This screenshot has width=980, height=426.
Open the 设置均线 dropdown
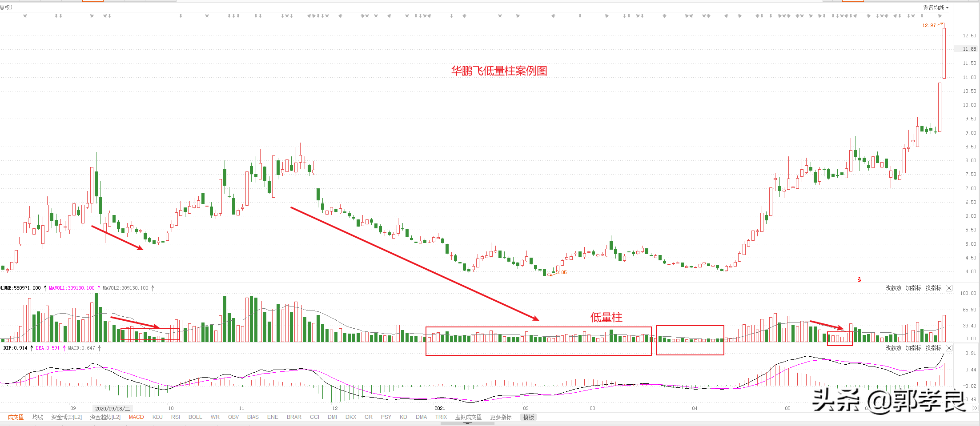pyautogui.click(x=935, y=8)
